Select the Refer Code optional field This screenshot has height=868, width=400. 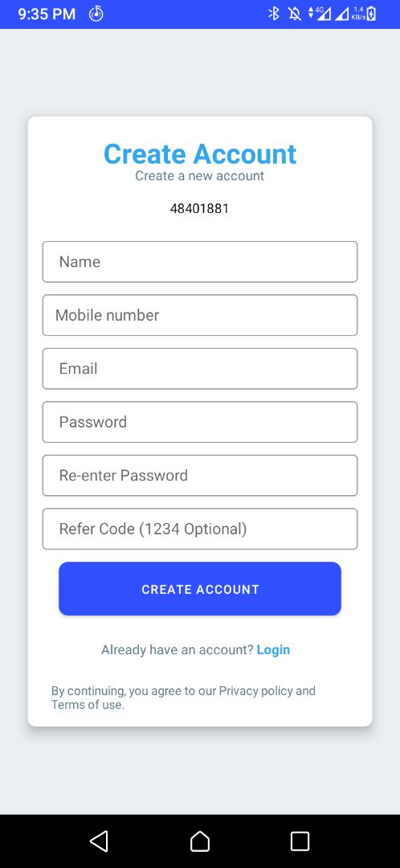click(200, 529)
